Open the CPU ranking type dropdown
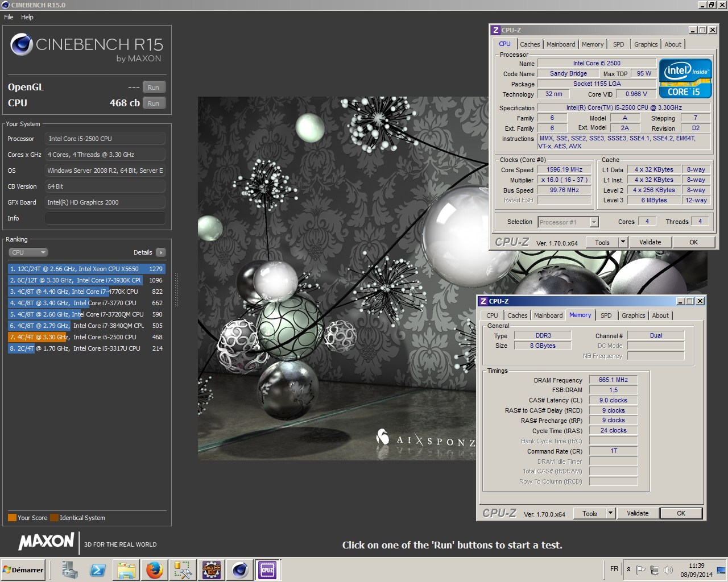The height and width of the screenshot is (582, 728). pyautogui.click(x=28, y=252)
